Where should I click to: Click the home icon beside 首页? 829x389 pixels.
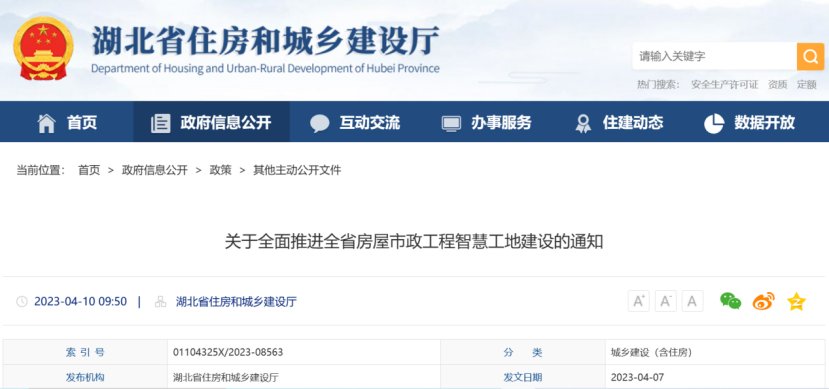47,123
